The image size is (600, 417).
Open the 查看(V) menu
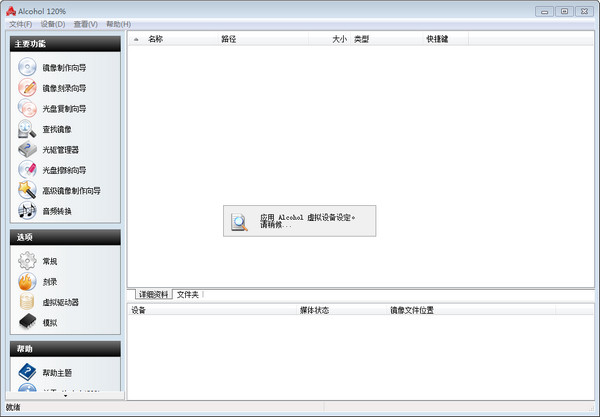[86, 24]
